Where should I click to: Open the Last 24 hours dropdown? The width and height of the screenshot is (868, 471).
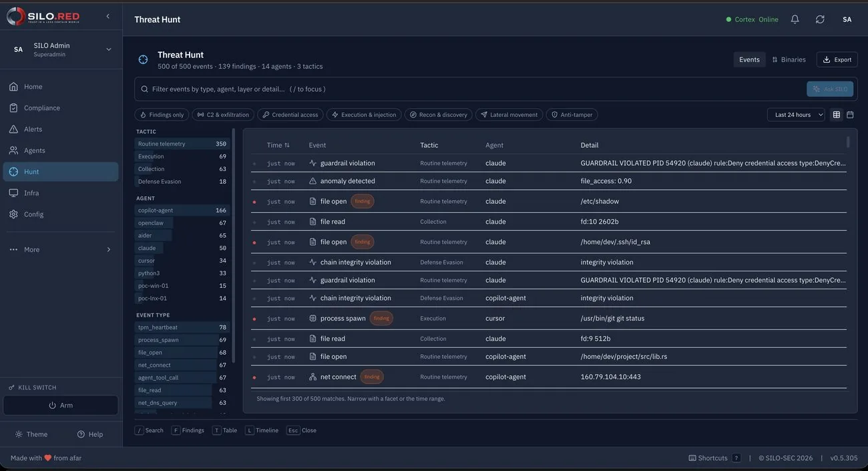tap(796, 115)
